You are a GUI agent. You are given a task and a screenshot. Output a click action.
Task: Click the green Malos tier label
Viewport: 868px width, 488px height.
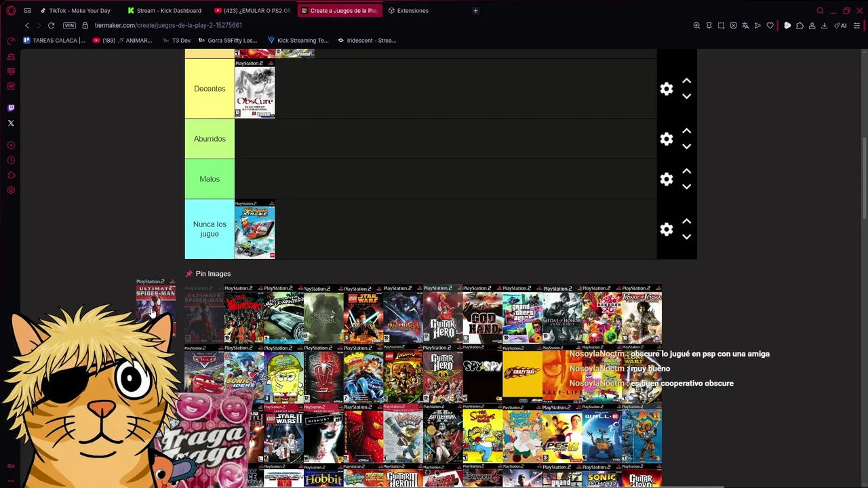[x=210, y=179]
